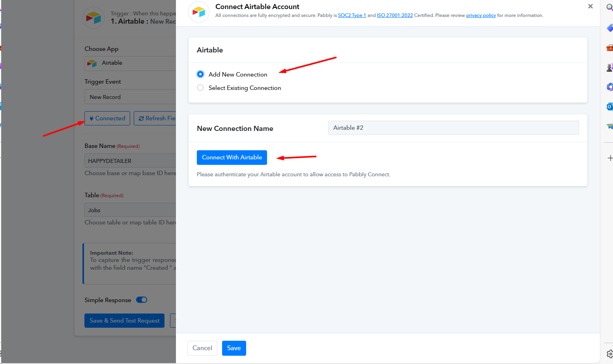Click the "Choose table or map table ID" hint
The width and height of the screenshot is (613, 364).
130,222
